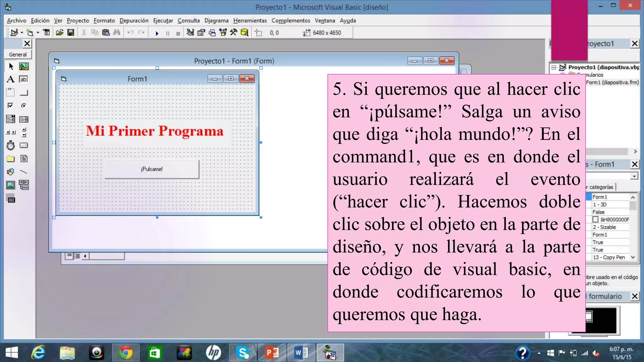This screenshot has width=644, height=362.
Task: Start the program with play arrow
Action: pyautogui.click(x=157, y=33)
